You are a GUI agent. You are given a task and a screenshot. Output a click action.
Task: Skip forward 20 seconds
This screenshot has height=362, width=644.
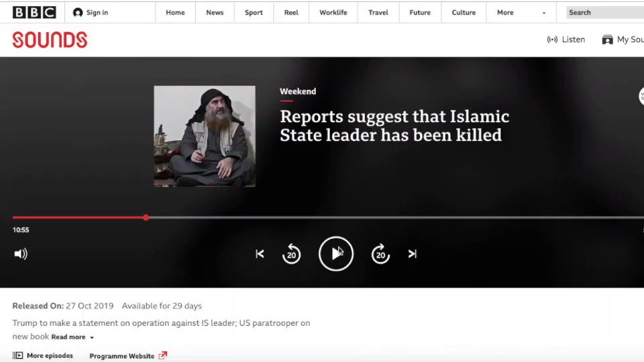[x=381, y=253]
